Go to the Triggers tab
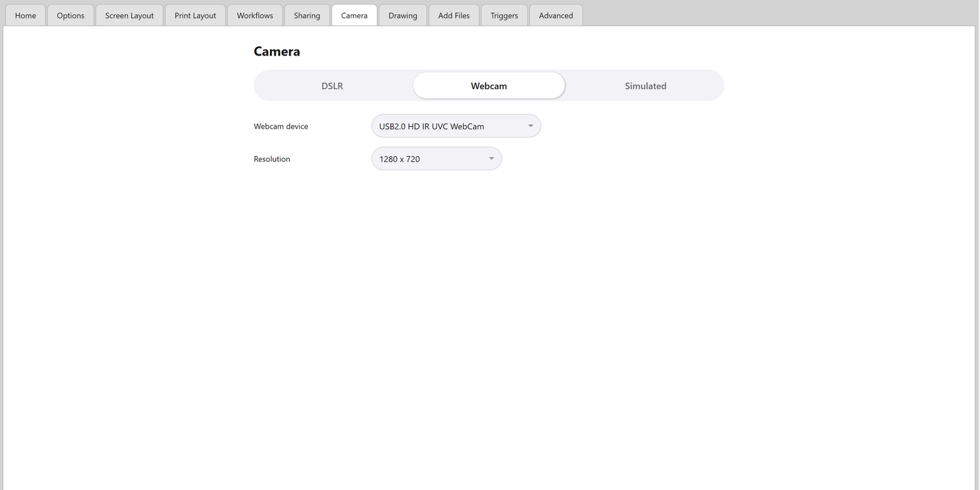This screenshot has height=490, width=980. pos(504,15)
